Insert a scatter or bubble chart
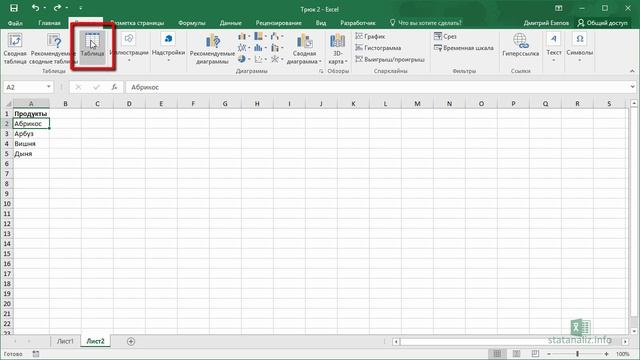 click(260, 60)
